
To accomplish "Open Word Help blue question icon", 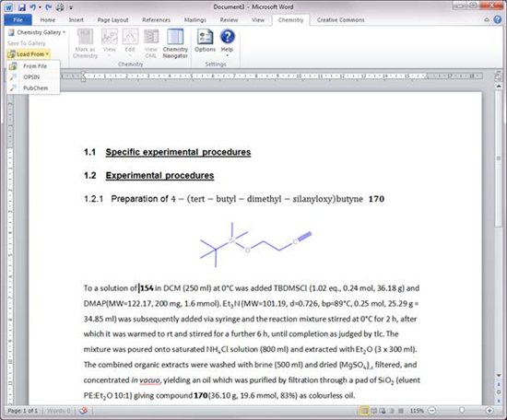I will pos(498,19).
